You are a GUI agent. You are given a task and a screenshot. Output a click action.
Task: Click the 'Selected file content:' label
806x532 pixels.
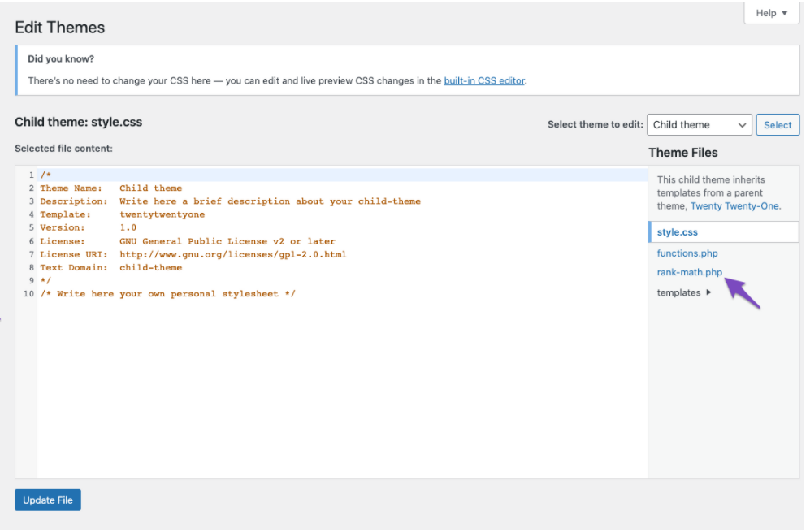[63, 149]
